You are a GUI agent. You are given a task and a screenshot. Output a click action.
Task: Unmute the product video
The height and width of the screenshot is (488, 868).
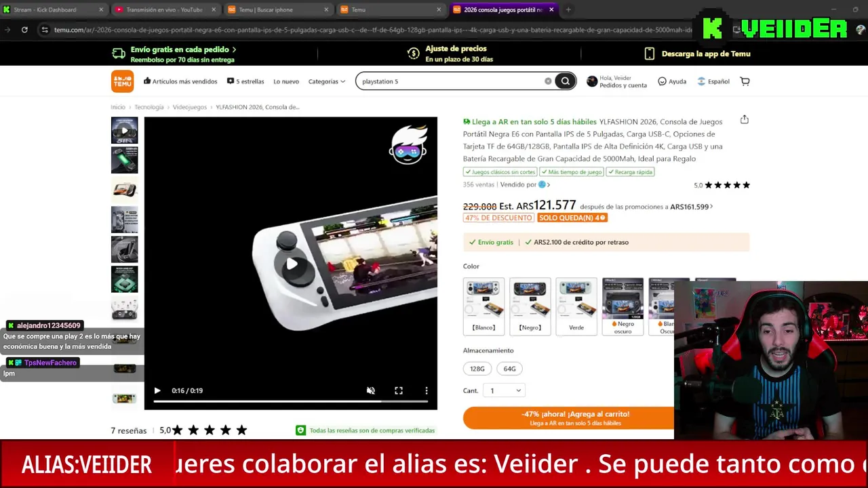coord(371,390)
